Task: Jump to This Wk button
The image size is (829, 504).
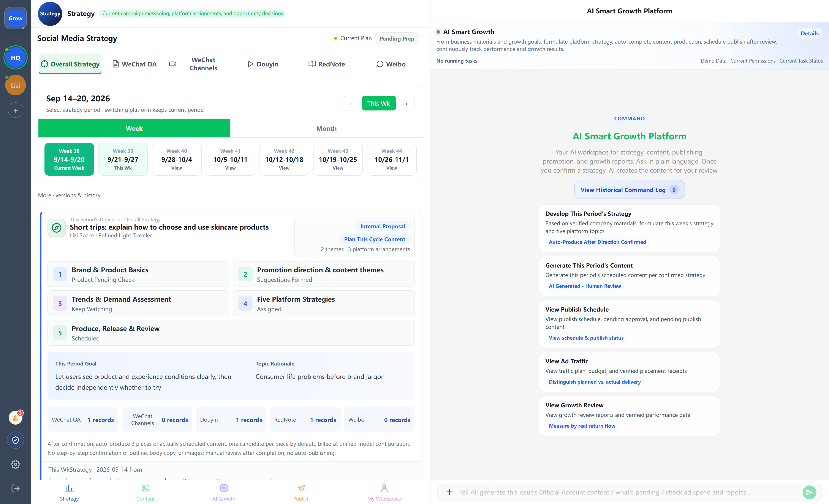Action: click(378, 103)
